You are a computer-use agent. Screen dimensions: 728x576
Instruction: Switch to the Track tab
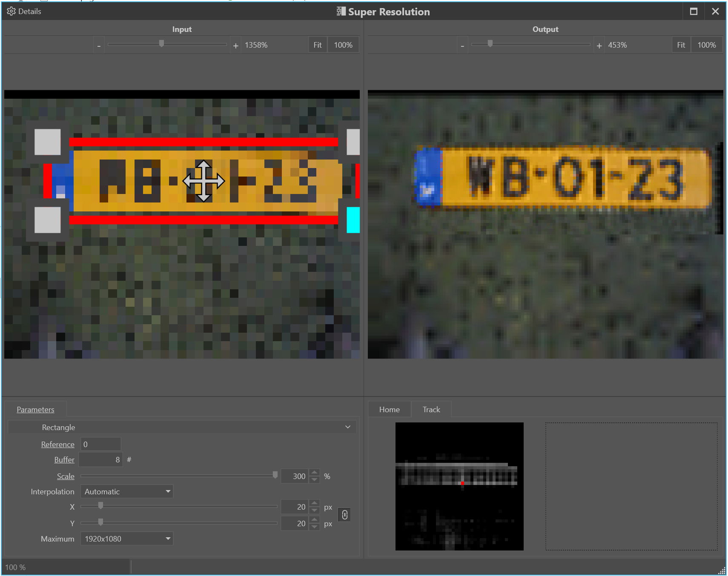431,409
